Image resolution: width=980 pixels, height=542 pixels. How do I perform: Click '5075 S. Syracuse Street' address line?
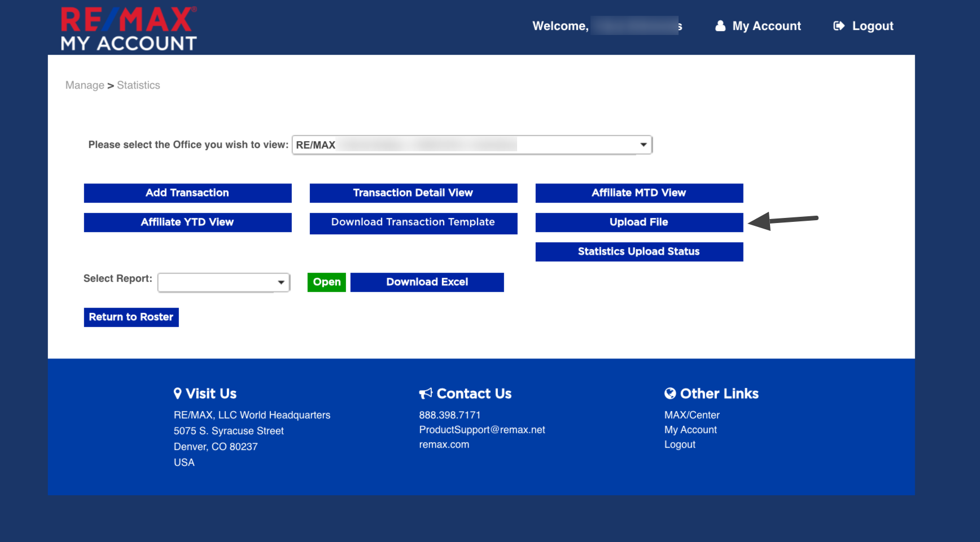coord(229,431)
